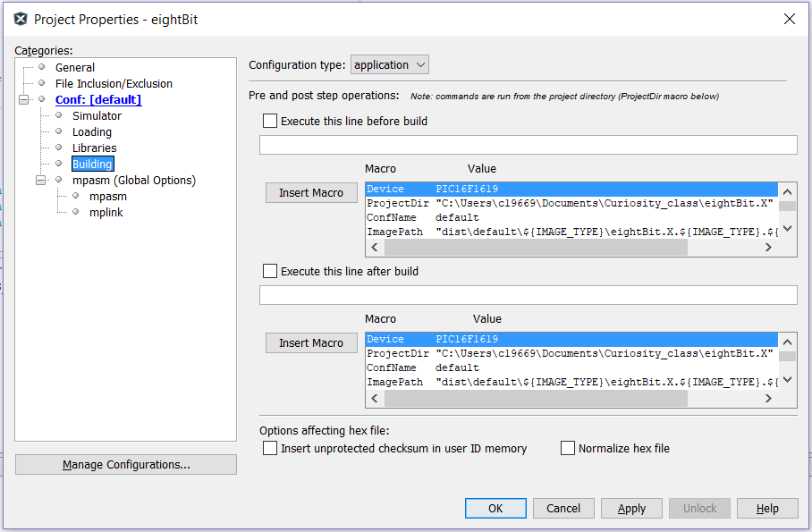Click the mplink node icon

(75, 212)
